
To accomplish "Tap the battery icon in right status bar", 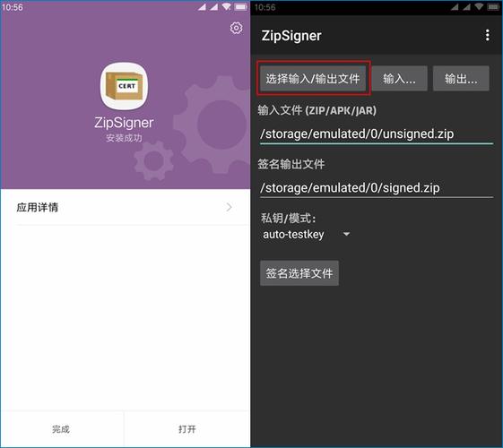I will coord(493,7).
